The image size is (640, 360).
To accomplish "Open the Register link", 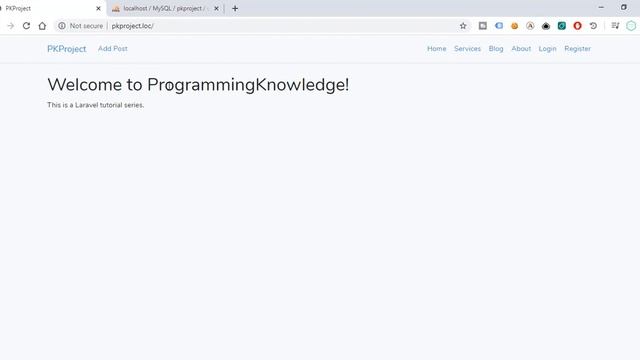I will click(x=578, y=49).
